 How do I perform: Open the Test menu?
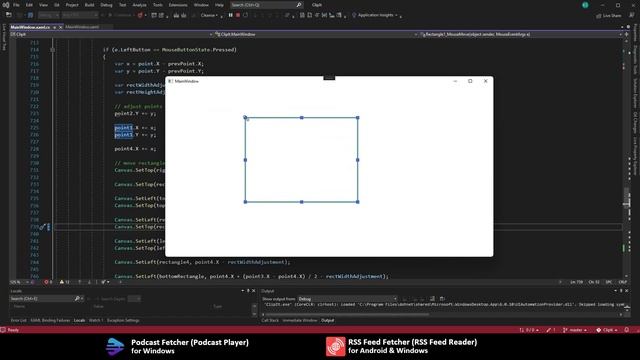click(x=122, y=5)
